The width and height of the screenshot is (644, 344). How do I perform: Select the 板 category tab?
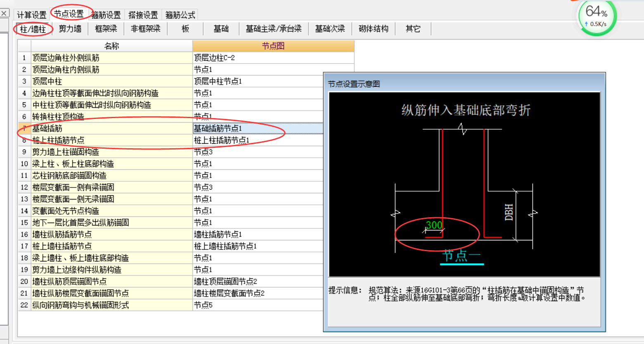click(x=185, y=29)
